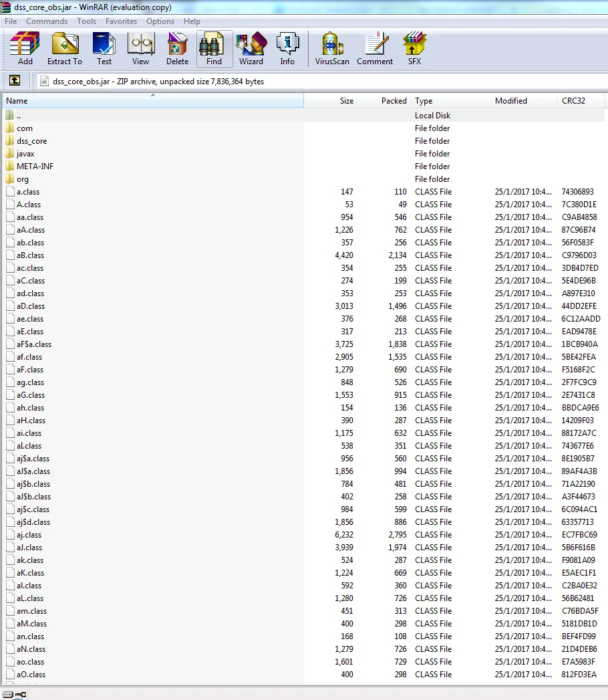Click size value 6,232
This screenshot has width=608, height=700.
click(x=344, y=534)
